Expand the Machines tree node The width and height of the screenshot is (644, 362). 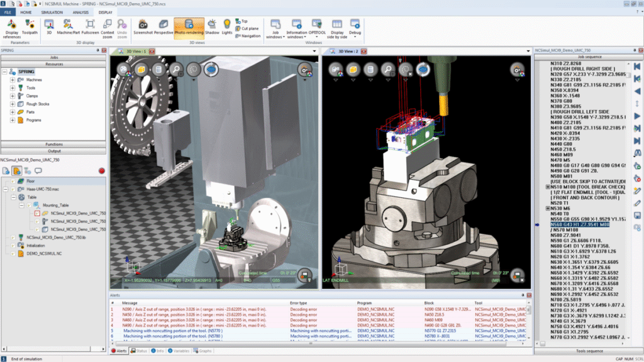coord(12,80)
